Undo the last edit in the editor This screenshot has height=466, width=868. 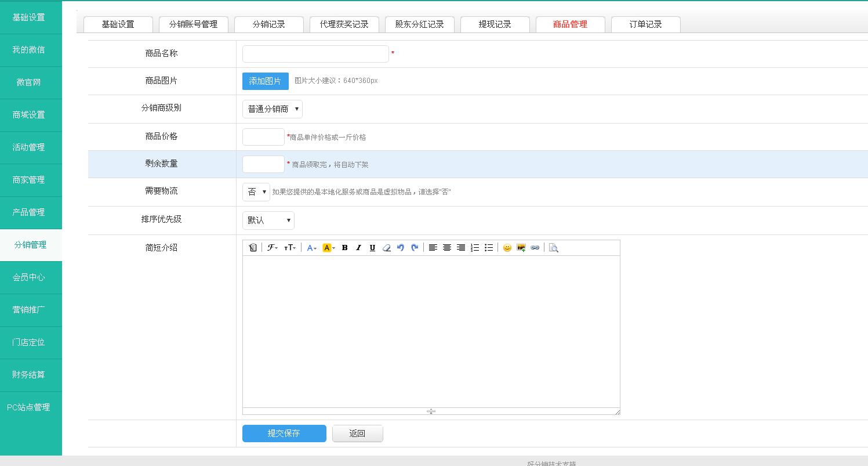tap(400, 248)
